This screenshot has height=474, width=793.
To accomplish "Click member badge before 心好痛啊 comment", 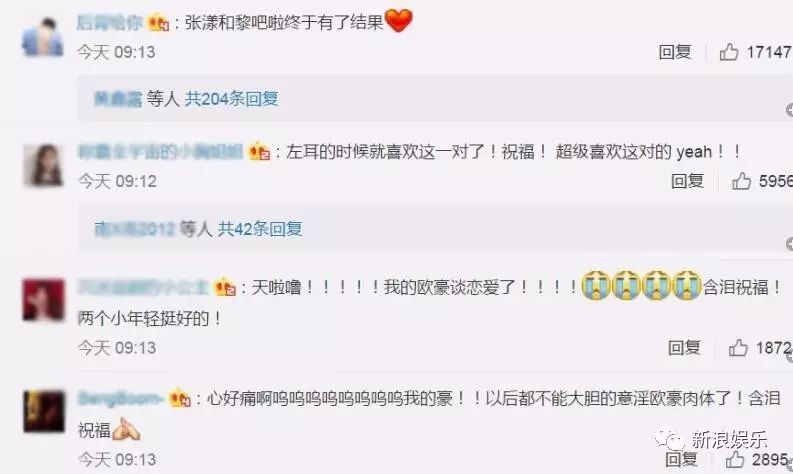I will 180,399.
